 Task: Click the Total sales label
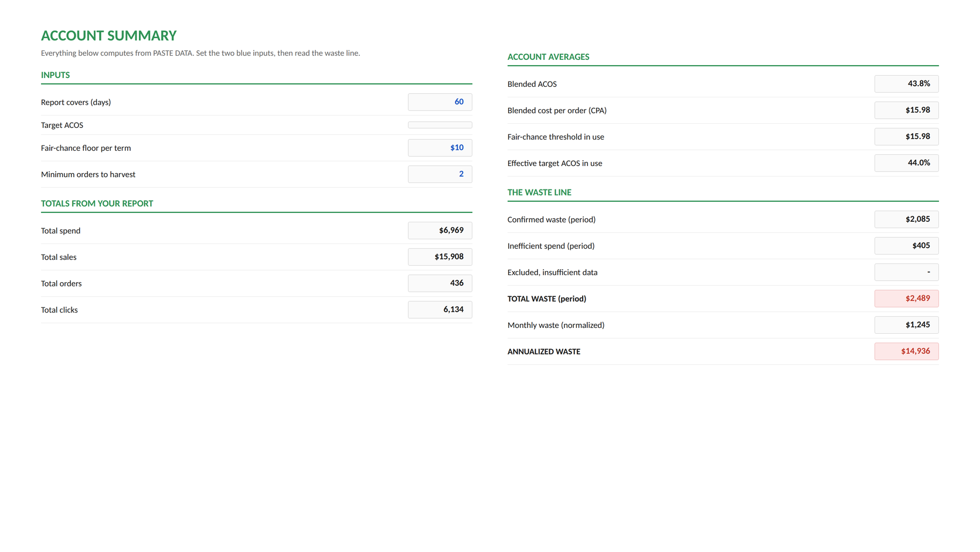coord(59,257)
